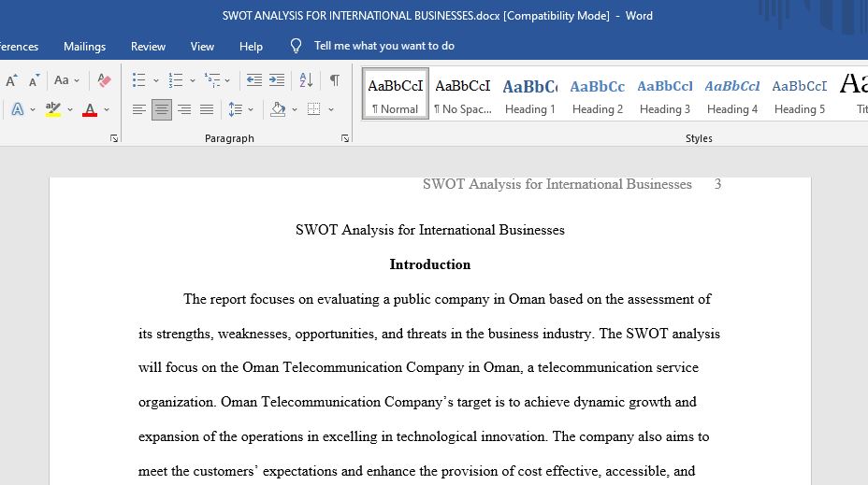868x485 pixels.
Task: Open borders dropdown arrow
Action: [331, 109]
